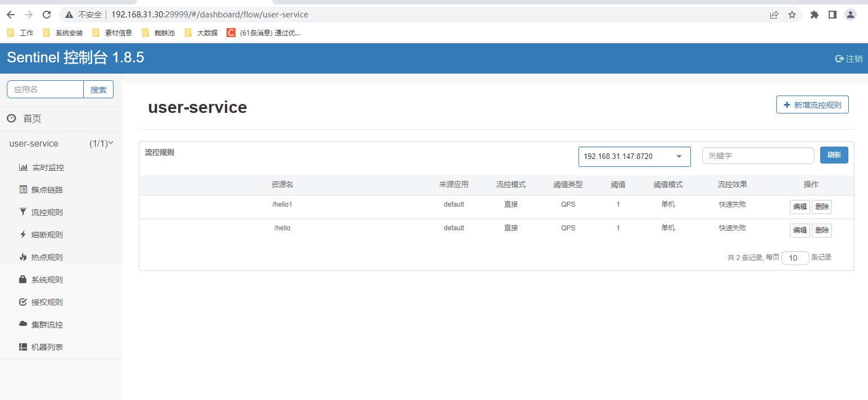Delete the /hello1 rule
This screenshot has width=868, height=400.
coord(822,207)
